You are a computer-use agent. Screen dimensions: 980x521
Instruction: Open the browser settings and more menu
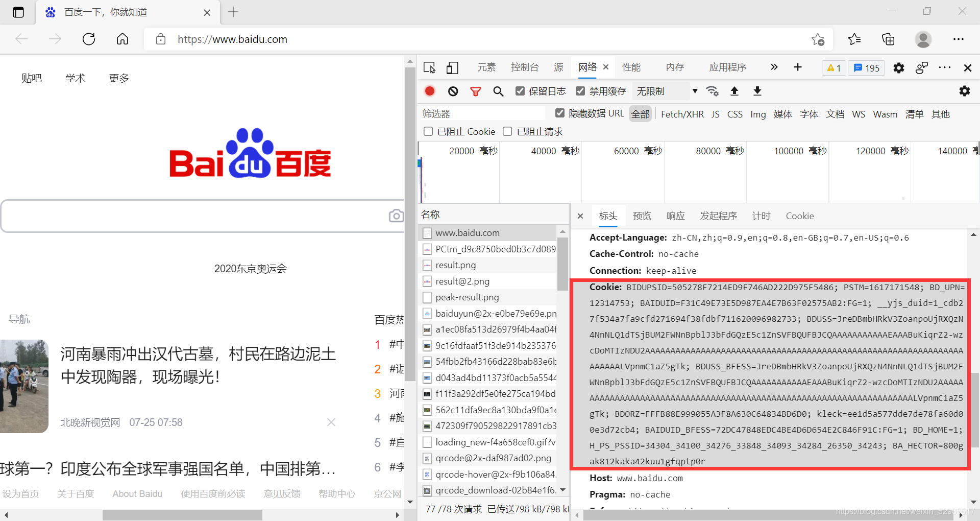pos(959,39)
